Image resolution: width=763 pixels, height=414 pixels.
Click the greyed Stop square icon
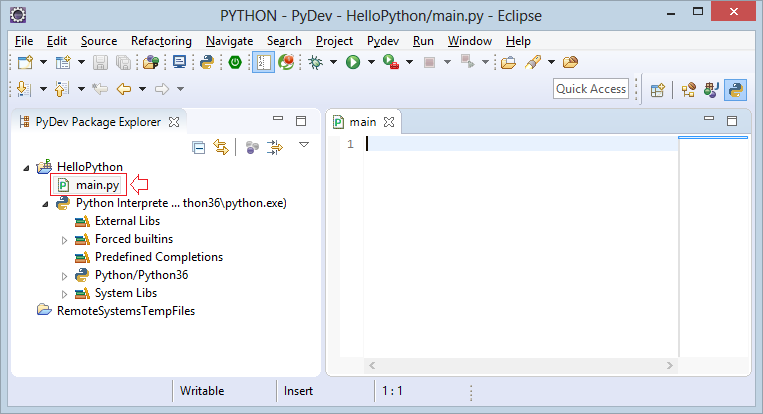click(x=429, y=62)
